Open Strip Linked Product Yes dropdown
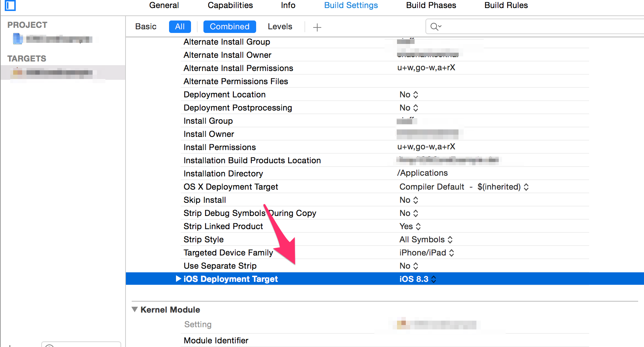Viewport: 644px width, 347px height. [410, 227]
